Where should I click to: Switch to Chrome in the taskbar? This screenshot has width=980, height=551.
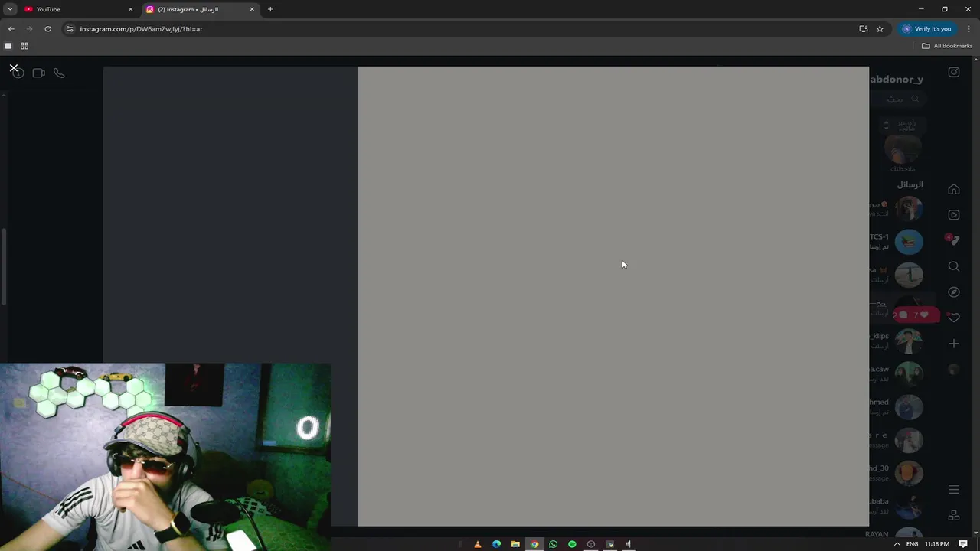tap(534, 544)
